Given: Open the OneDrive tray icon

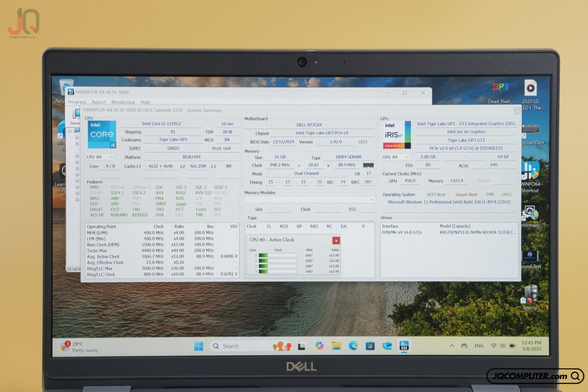Looking at the screenshot, I should coord(465,346).
